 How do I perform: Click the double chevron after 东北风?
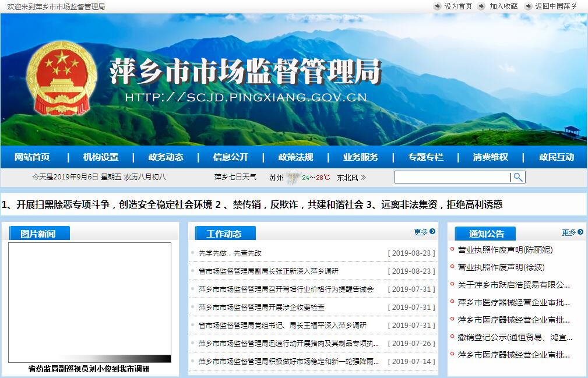363,178
